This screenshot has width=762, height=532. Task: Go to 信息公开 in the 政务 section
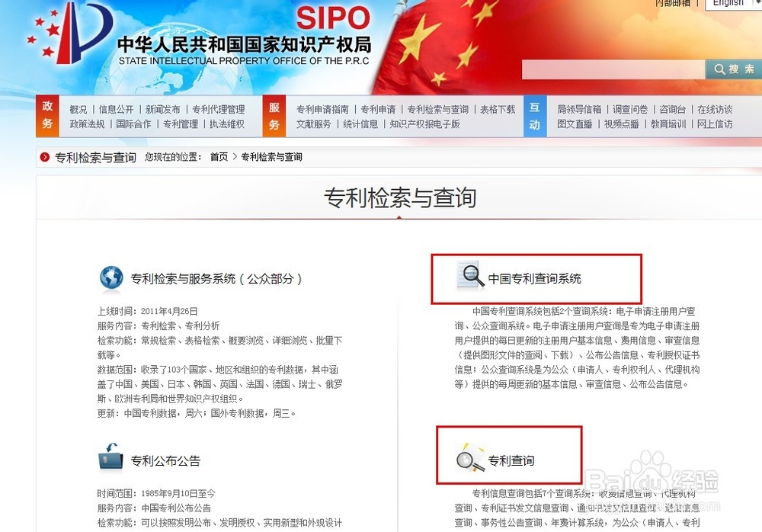click(x=116, y=110)
